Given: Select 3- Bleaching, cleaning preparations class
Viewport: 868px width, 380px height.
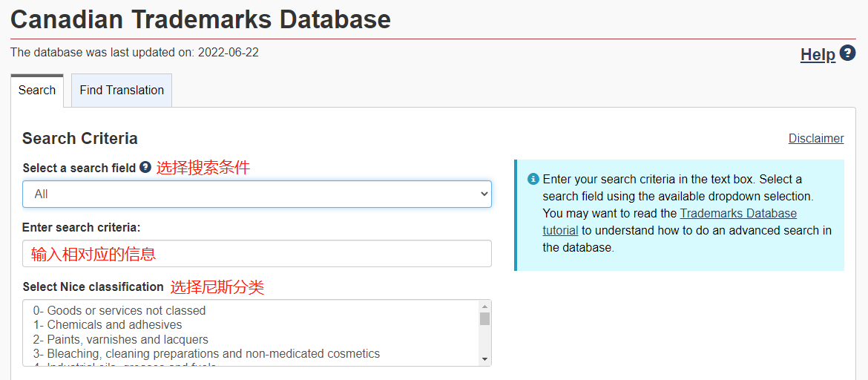Looking at the screenshot, I should pos(206,353).
